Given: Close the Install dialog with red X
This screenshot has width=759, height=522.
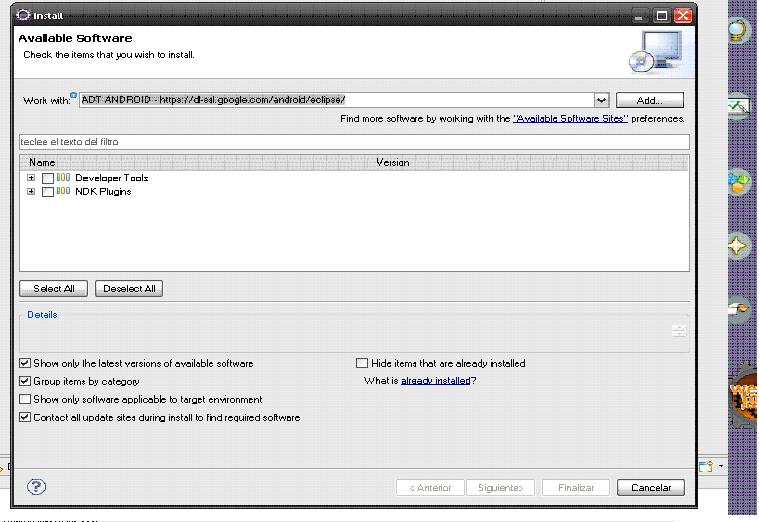Looking at the screenshot, I should click(x=683, y=15).
